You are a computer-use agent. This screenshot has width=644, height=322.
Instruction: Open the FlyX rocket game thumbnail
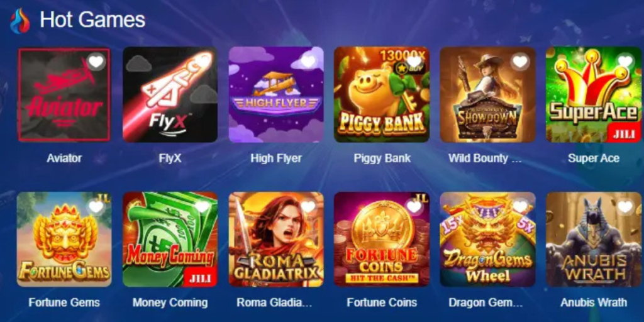170,94
